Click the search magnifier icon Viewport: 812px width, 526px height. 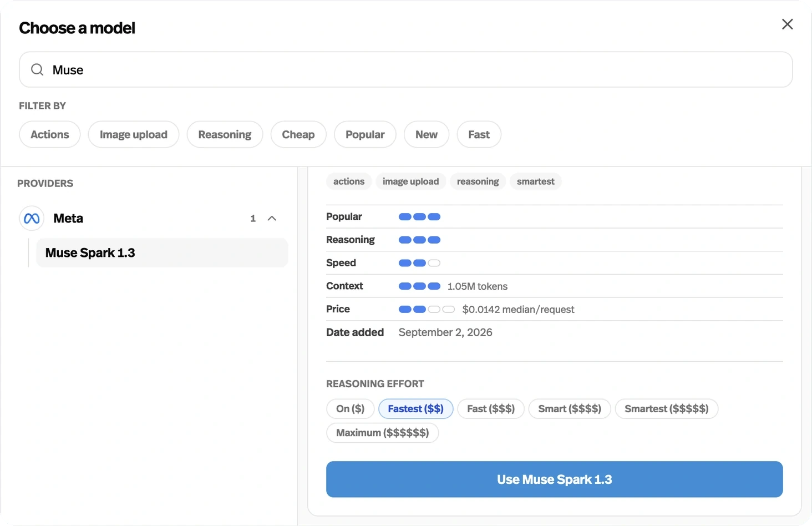click(x=37, y=69)
